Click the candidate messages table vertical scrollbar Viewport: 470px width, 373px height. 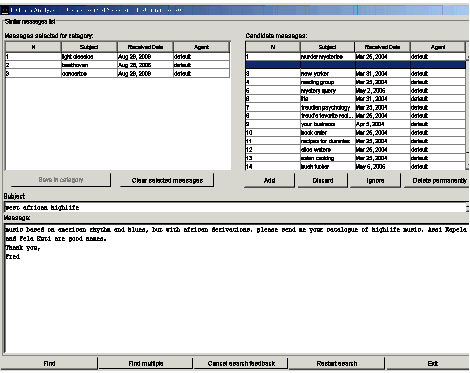tap(468, 110)
